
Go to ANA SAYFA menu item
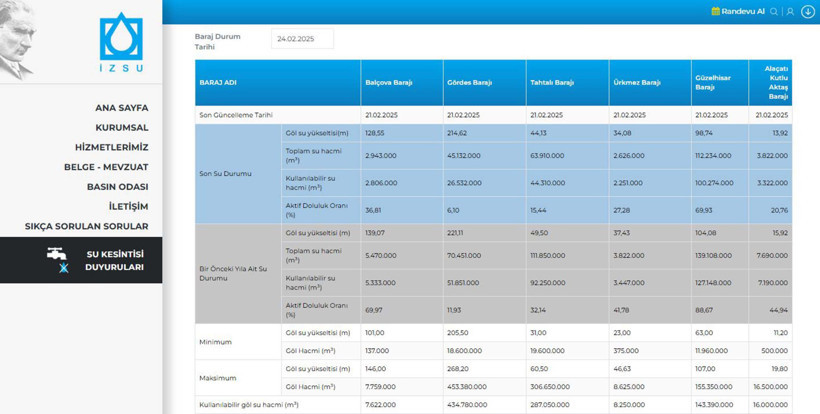tap(121, 108)
